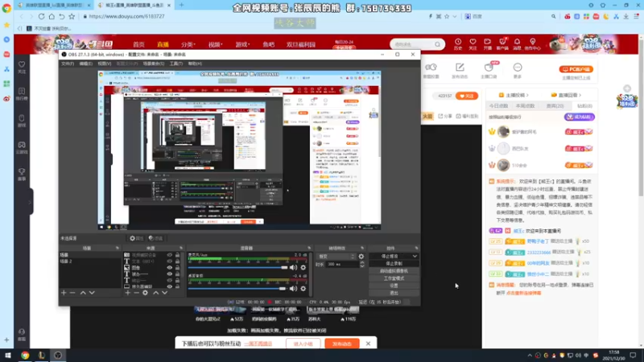Mute the desktop audio channel

pos(293,289)
